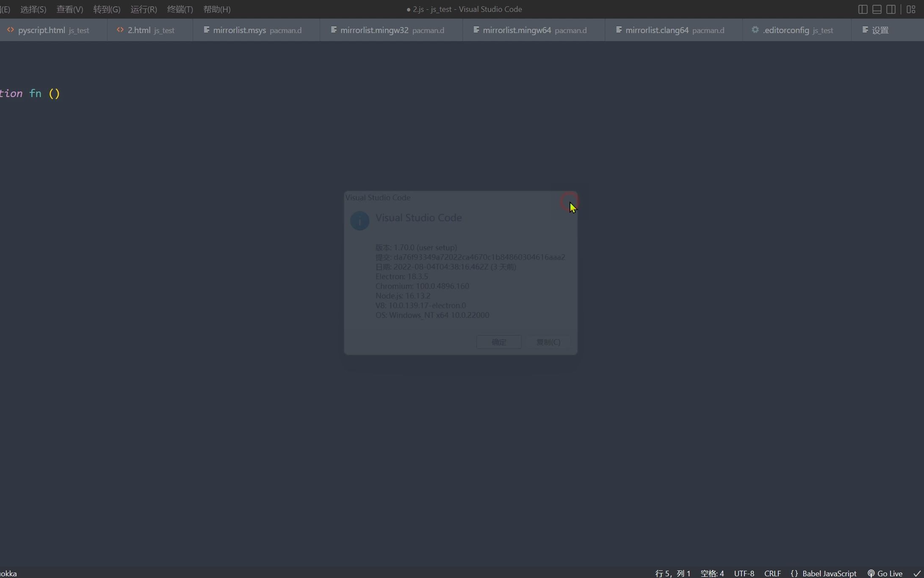Screen dimensions: 924x578
Task: Click .editorconfig tab gear icon
Action: pos(755,30)
